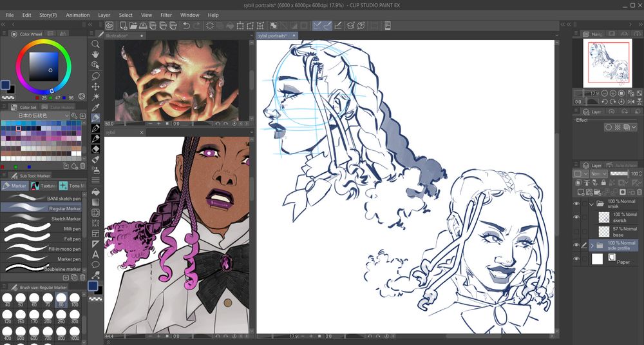Select the Hand move tool
This screenshot has width=644, height=345.
95,55
